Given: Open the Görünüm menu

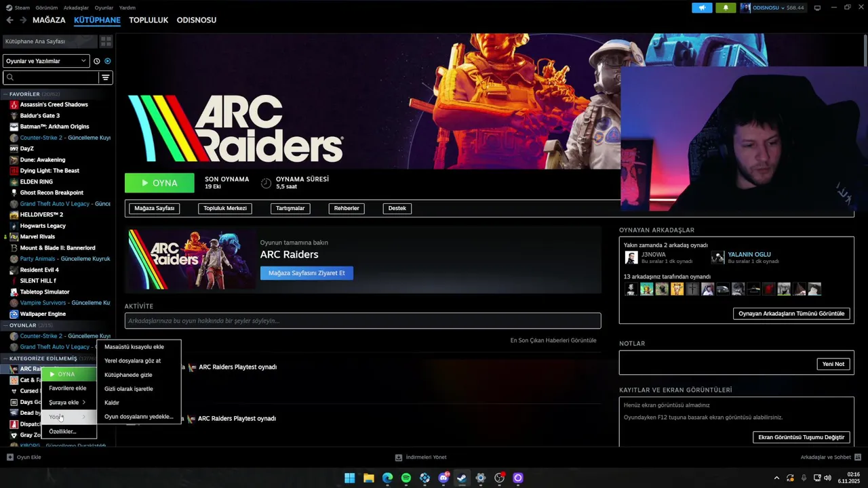Looking at the screenshot, I should click(x=46, y=7).
